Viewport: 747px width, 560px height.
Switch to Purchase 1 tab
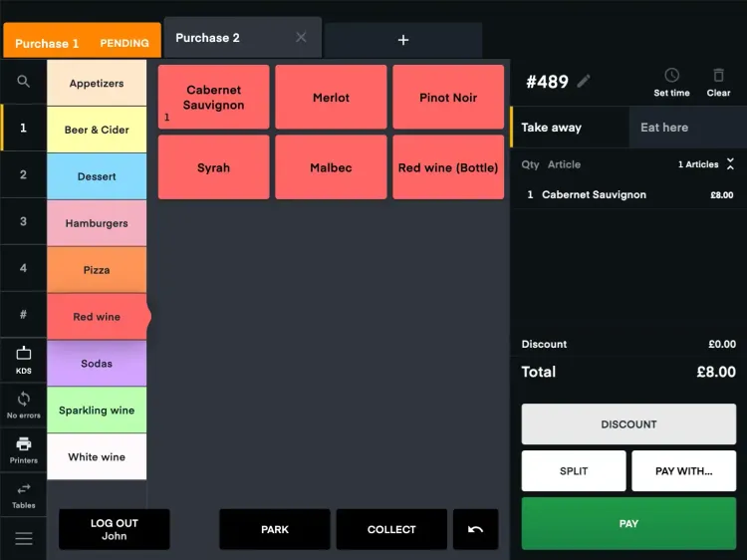pos(82,41)
